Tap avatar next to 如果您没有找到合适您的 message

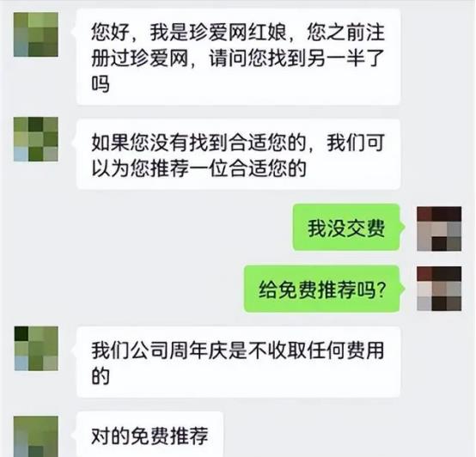36,139
